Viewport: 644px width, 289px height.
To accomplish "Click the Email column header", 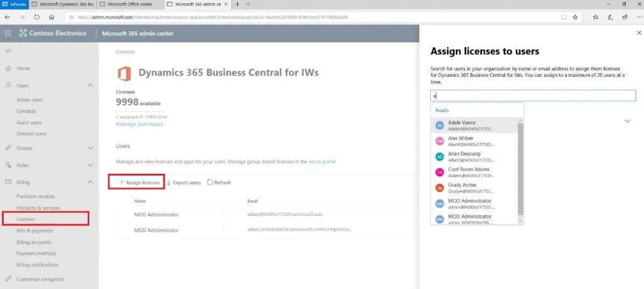I will point(253,201).
